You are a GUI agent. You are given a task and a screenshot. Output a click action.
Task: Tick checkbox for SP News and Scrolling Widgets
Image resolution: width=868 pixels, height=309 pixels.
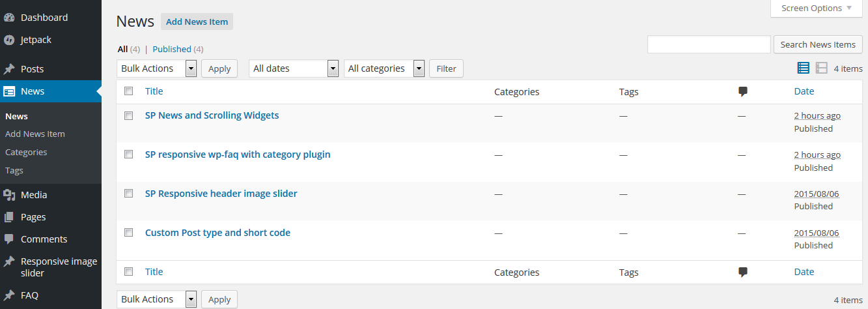[x=128, y=115]
